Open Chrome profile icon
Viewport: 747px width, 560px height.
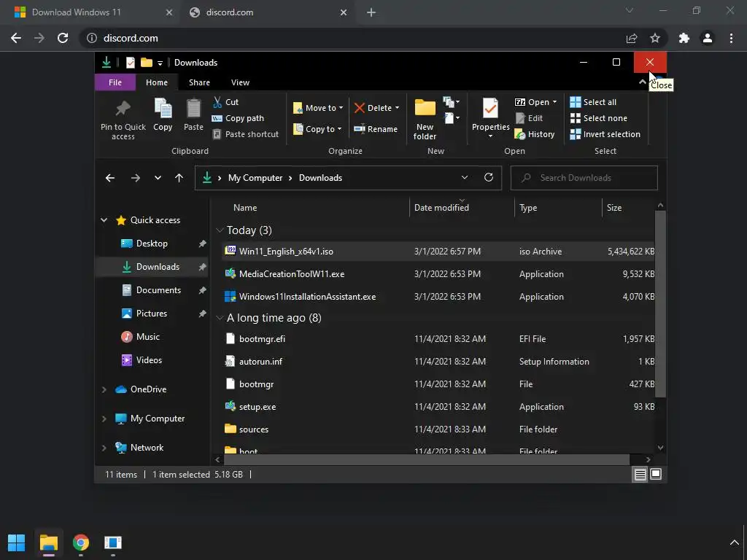click(708, 38)
